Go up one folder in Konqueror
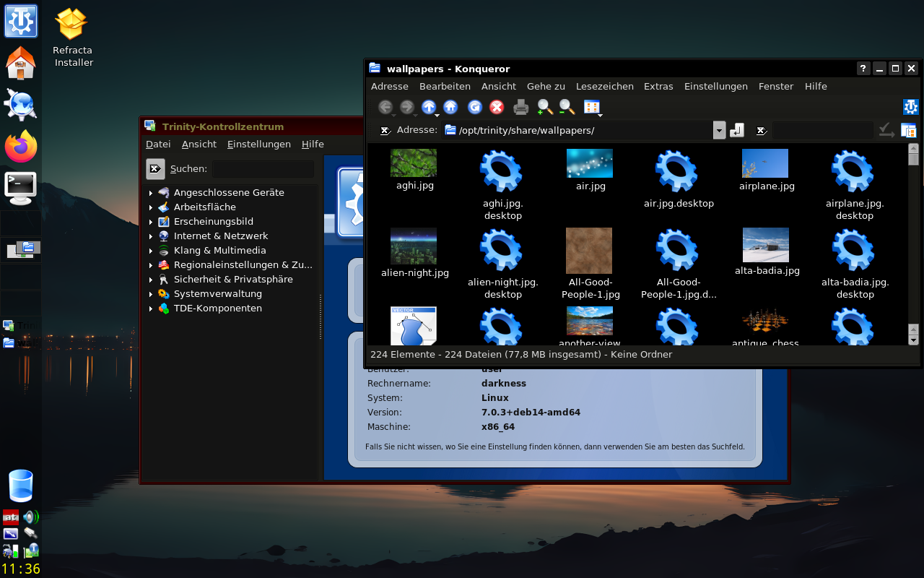Viewport: 924px width, 578px height. point(429,107)
